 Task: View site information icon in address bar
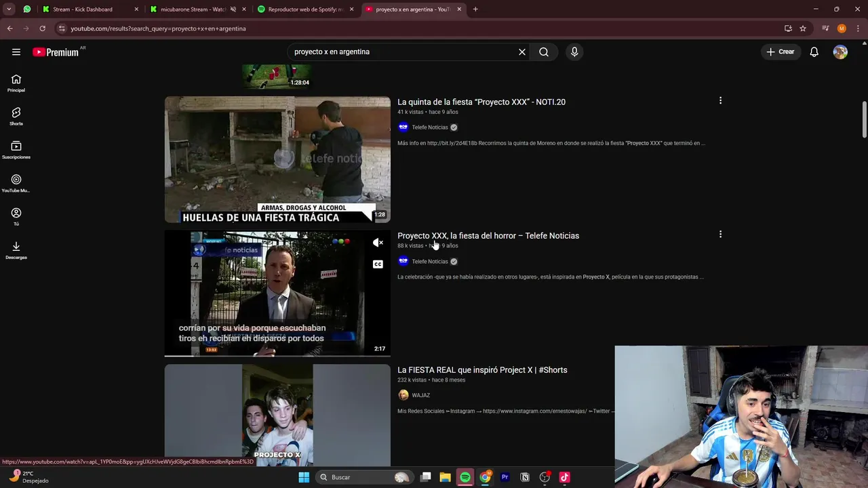click(x=62, y=28)
